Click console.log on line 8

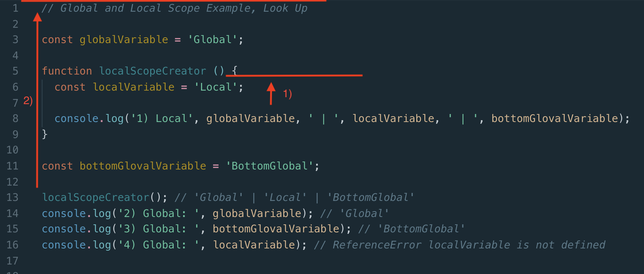[x=89, y=118]
